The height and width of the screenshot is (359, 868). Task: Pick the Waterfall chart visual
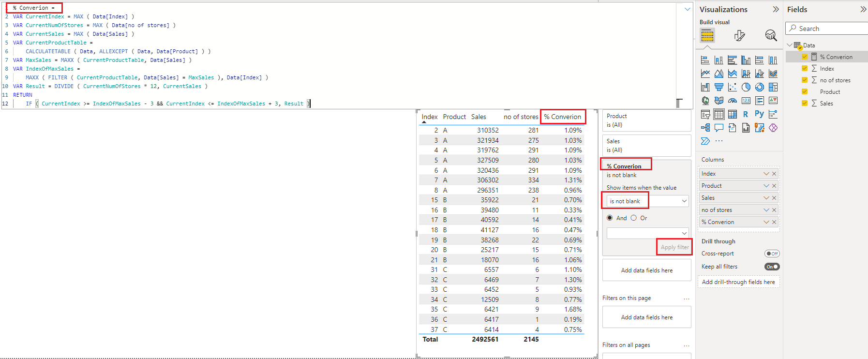point(705,87)
